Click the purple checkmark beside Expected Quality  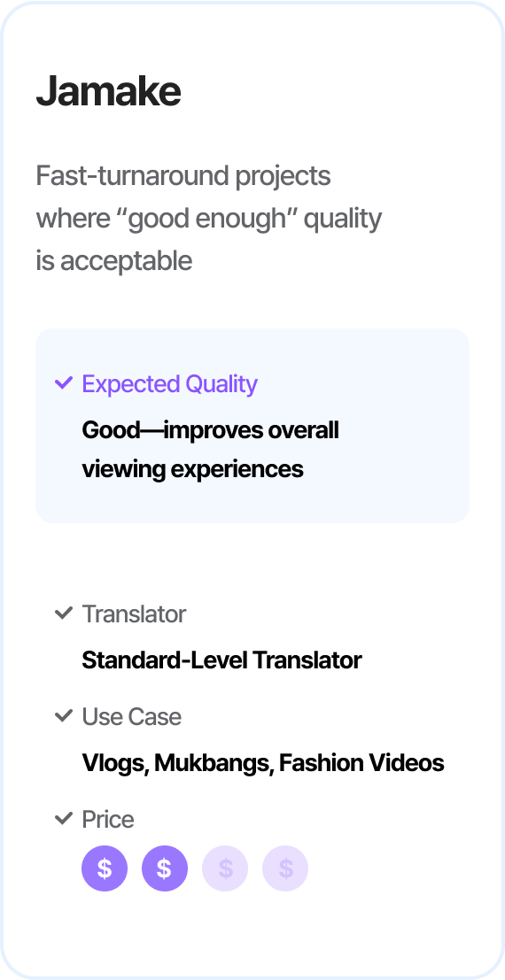tap(64, 383)
